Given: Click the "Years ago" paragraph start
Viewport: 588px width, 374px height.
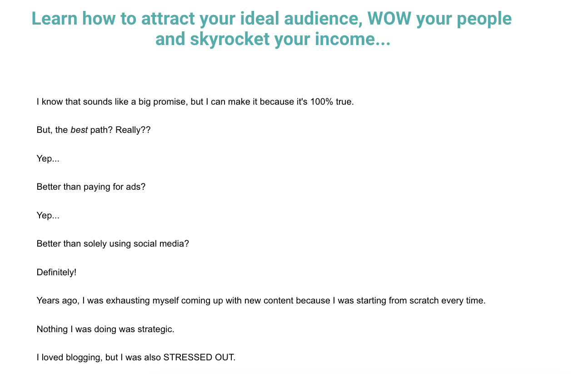Looking at the screenshot, I should point(57,301).
